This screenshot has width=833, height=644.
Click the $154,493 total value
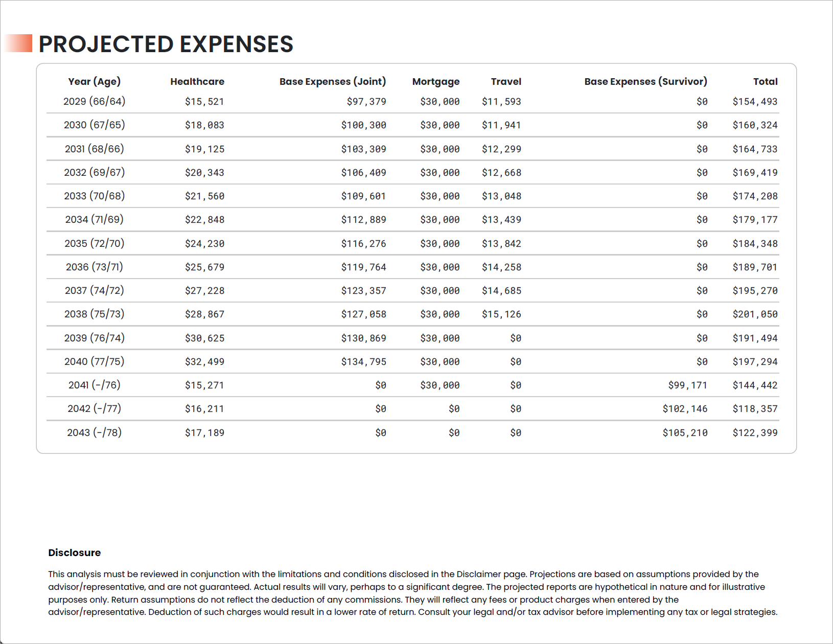coord(755,102)
